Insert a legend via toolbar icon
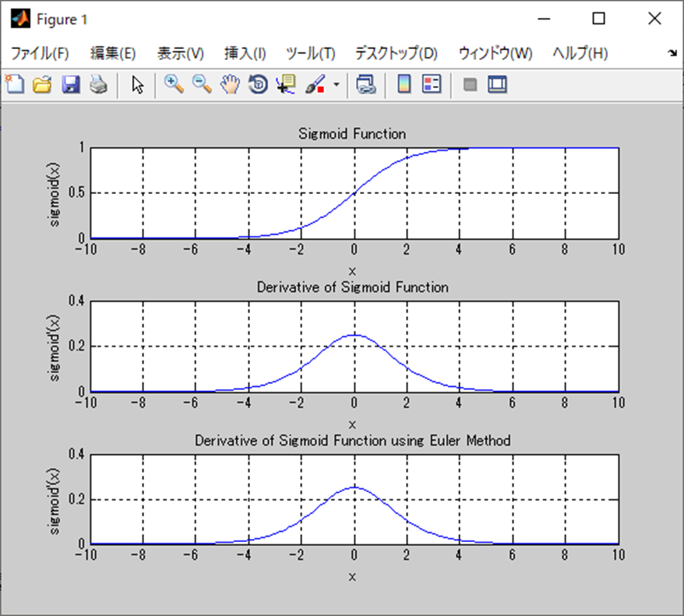 (x=432, y=84)
